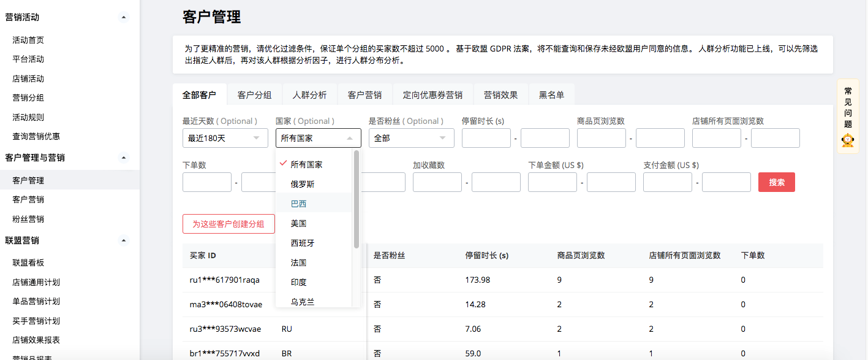Select 西班牙 from the country options

pyautogui.click(x=303, y=243)
